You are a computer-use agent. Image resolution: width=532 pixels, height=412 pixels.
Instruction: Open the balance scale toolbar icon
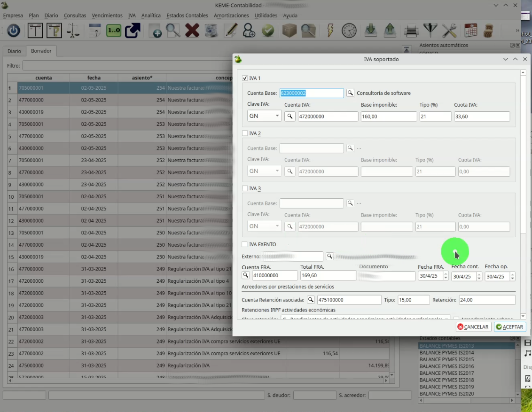click(73, 31)
